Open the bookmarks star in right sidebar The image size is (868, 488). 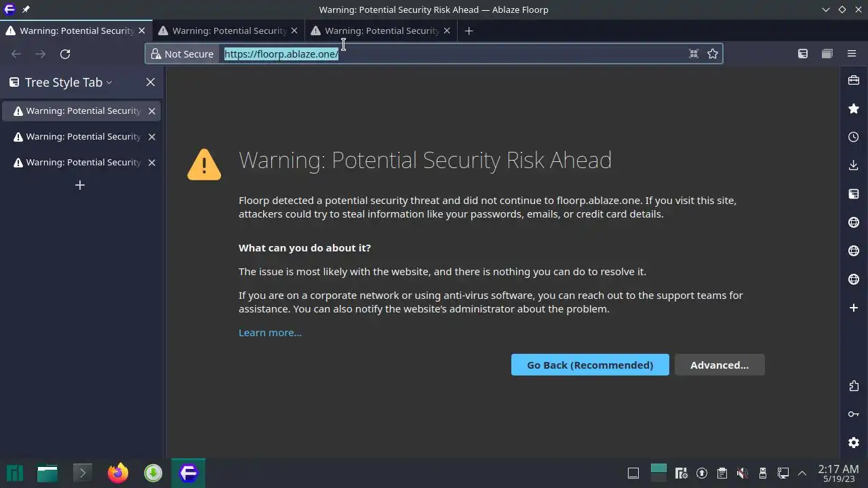click(x=854, y=108)
